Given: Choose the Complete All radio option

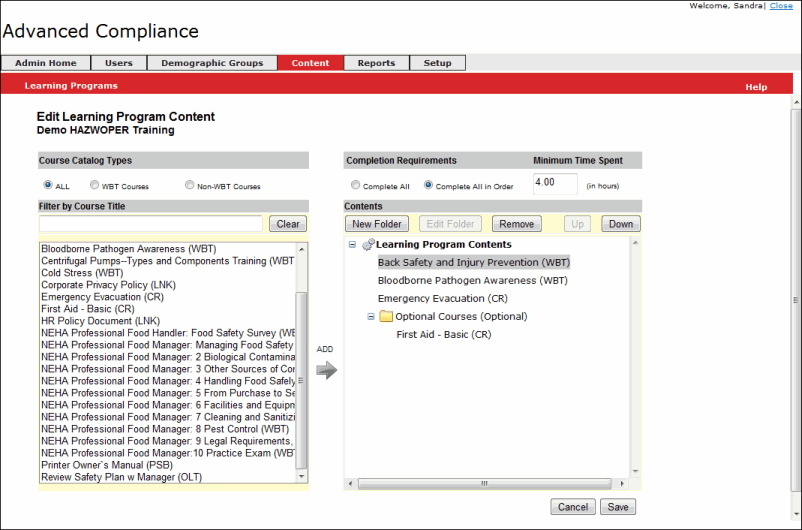Looking at the screenshot, I should (x=355, y=185).
